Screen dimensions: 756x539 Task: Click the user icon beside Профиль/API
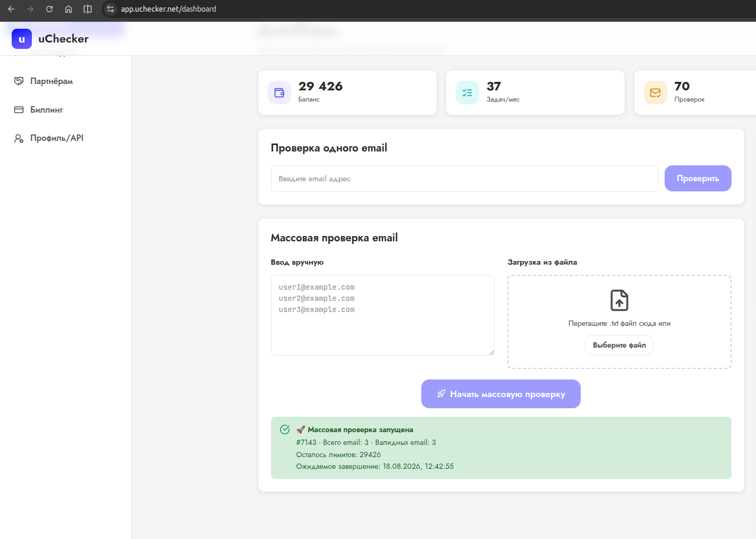coord(19,138)
